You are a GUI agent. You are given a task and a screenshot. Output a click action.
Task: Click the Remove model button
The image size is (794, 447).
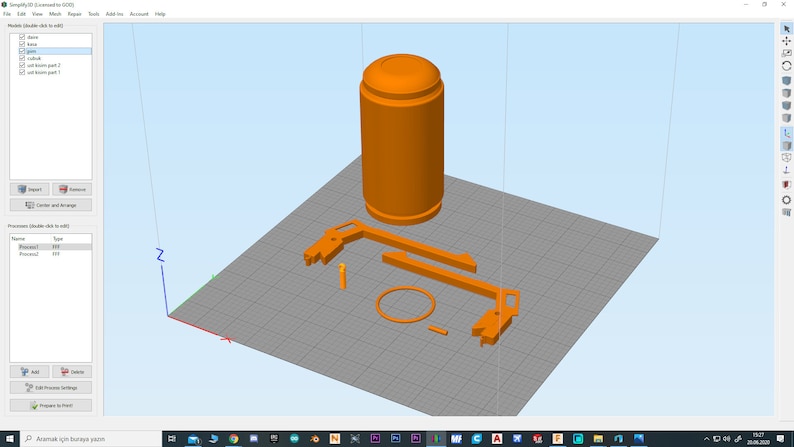point(72,189)
